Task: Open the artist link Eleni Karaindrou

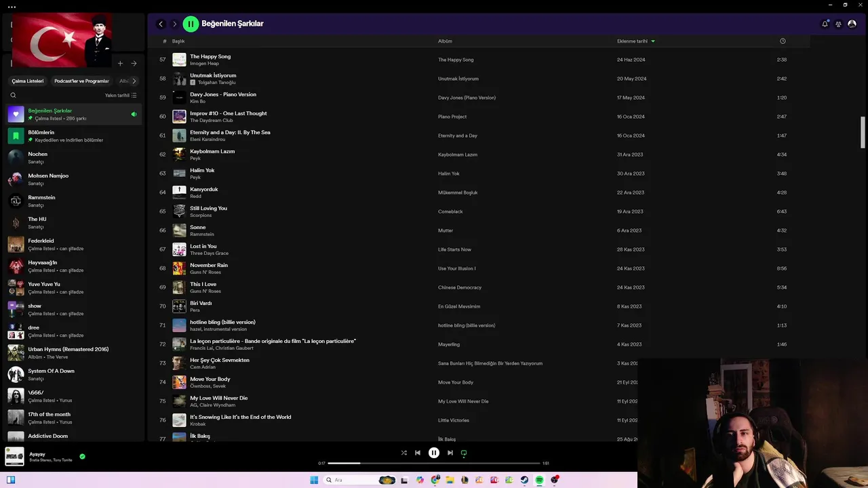Action: pos(208,140)
